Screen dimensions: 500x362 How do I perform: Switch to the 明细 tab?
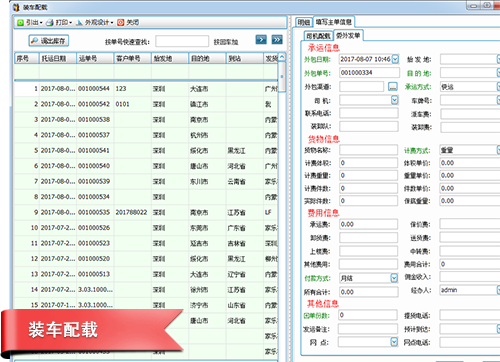click(x=304, y=22)
